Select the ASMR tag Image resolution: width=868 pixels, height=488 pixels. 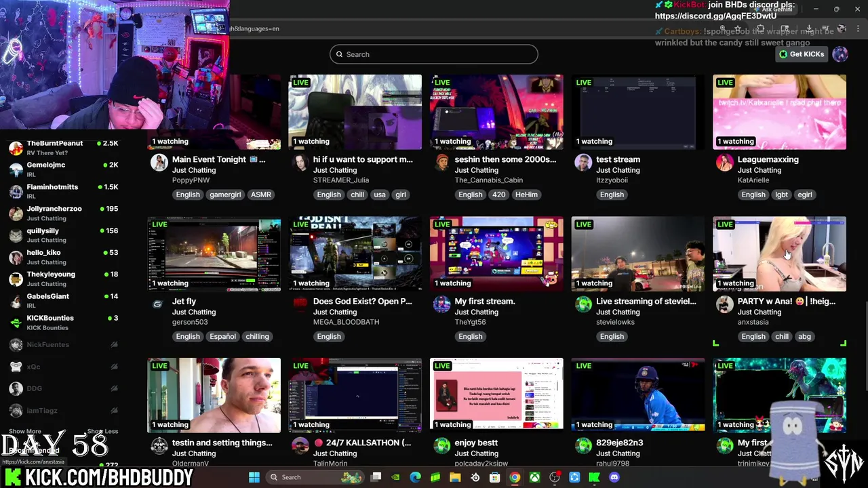coord(261,195)
